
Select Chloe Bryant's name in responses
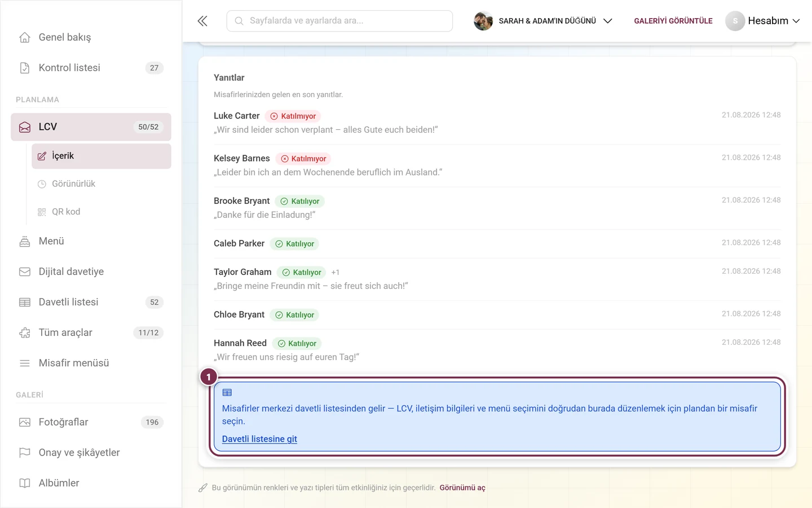pos(239,314)
